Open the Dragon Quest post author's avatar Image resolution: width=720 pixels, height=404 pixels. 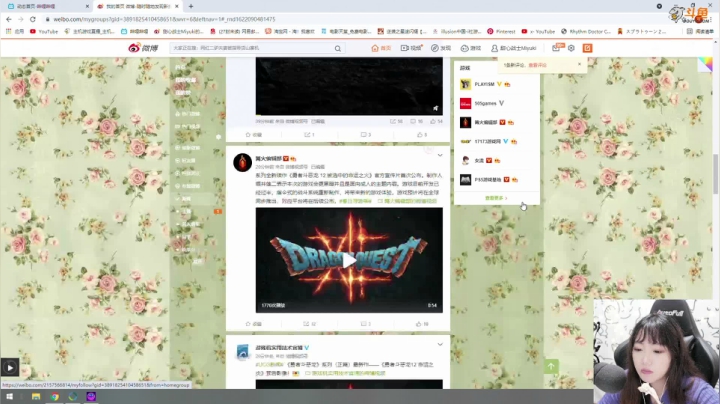click(242, 162)
